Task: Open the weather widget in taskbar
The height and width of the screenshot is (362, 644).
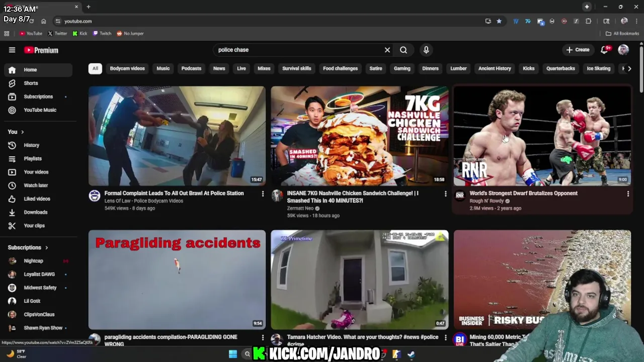Action: [16, 354]
